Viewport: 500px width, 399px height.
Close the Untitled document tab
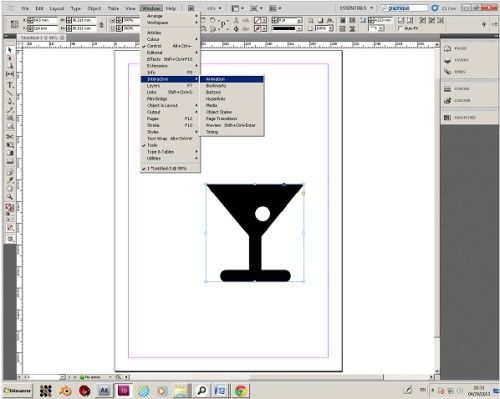pos(62,38)
